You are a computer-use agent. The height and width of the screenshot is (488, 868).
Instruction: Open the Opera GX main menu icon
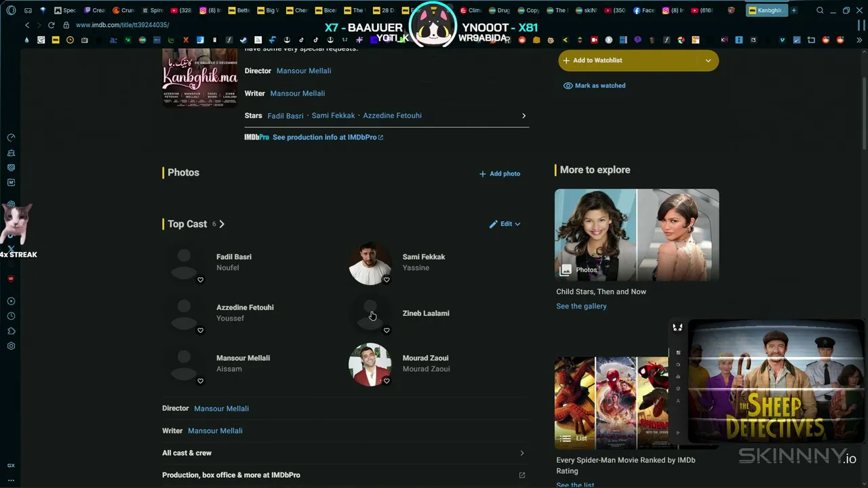coord(11,10)
